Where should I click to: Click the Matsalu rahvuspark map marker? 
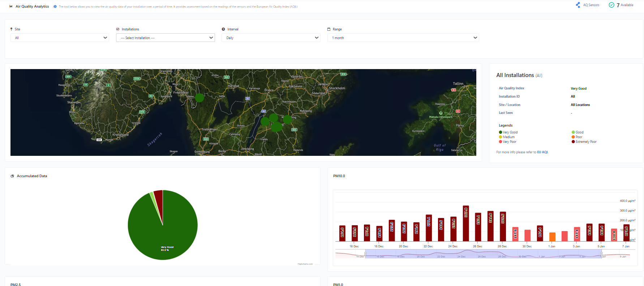pyautogui.click(x=441, y=113)
